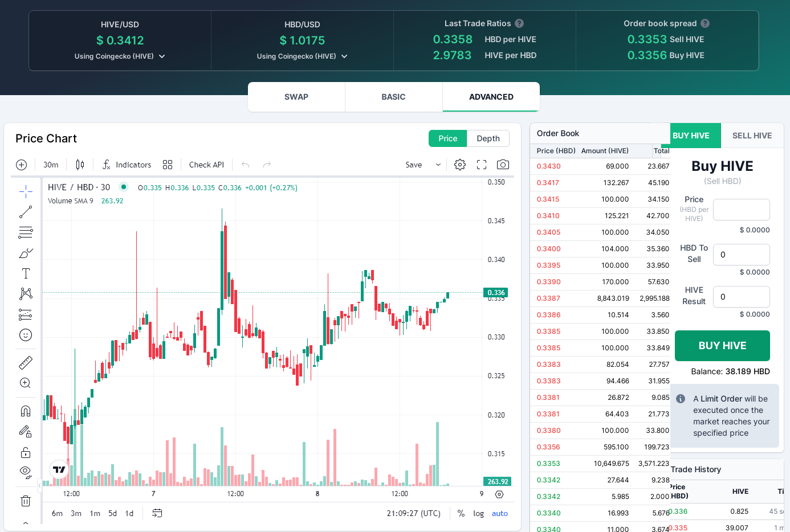Image resolution: width=790 pixels, height=532 pixels.
Task: Click the 38.189 HBD balance
Action: click(747, 371)
